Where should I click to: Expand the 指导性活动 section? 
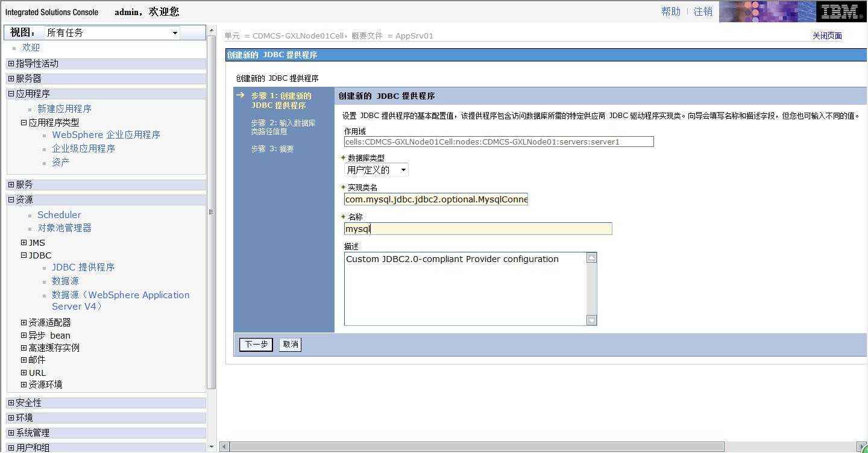(x=11, y=63)
